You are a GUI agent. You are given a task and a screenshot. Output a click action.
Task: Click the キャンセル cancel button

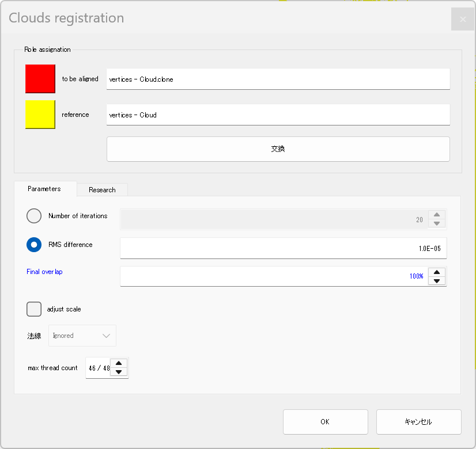(x=418, y=422)
